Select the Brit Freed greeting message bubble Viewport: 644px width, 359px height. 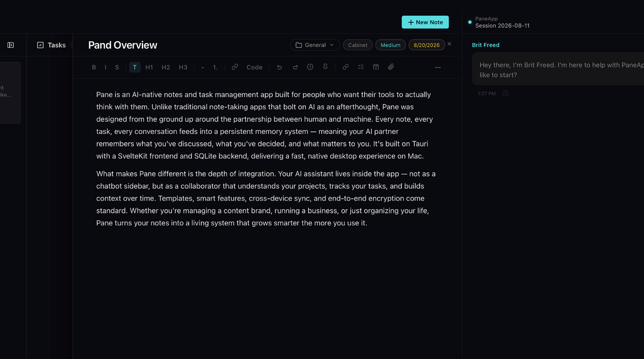point(558,69)
